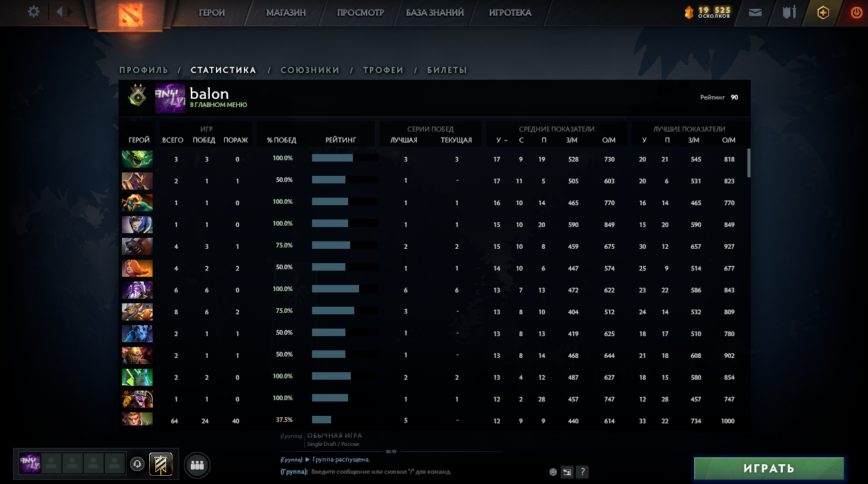868x484 pixels.
Task: Sort by the РЕЙТИНГ column header
Action: (341, 140)
